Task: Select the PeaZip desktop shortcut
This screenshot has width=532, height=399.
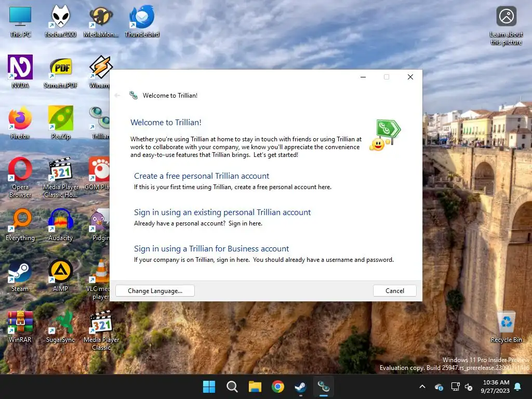Action: pos(60,123)
